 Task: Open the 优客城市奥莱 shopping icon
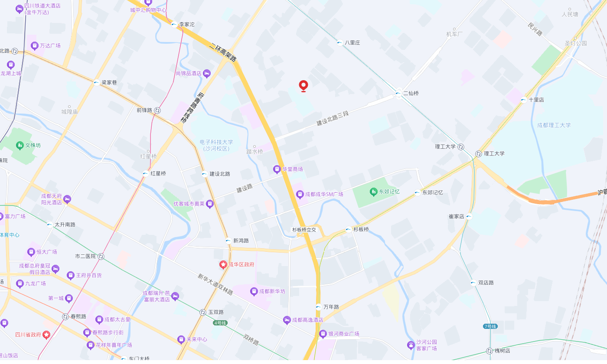(210, 204)
